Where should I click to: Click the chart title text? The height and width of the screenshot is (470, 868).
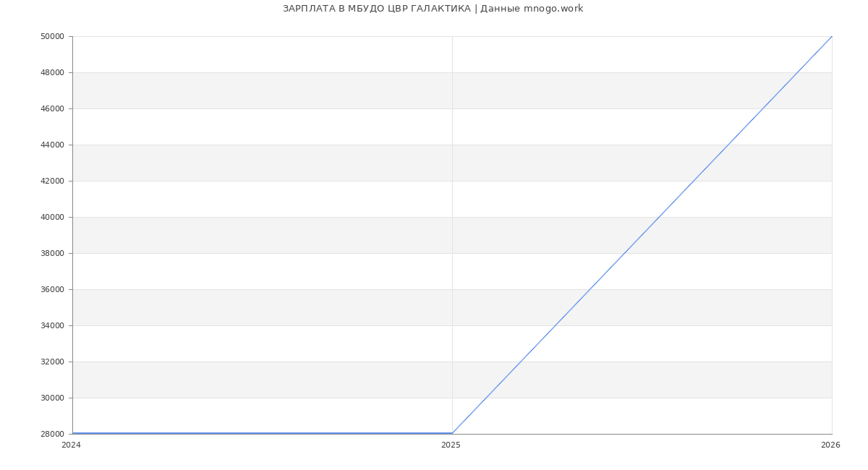[433, 9]
